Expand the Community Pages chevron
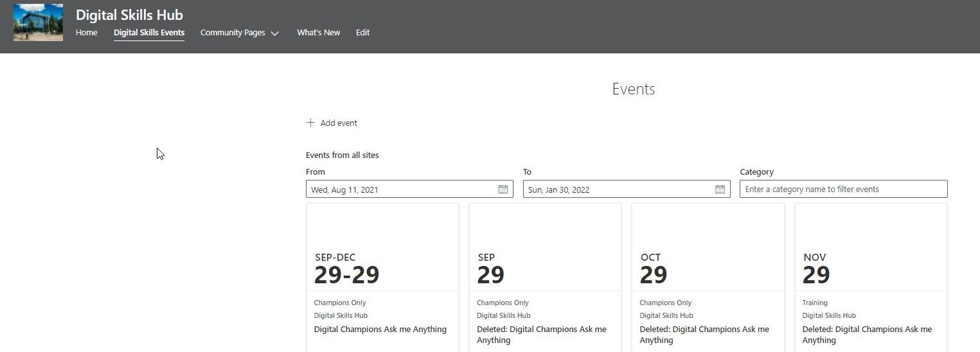This screenshot has width=980, height=352. point(275,33)
